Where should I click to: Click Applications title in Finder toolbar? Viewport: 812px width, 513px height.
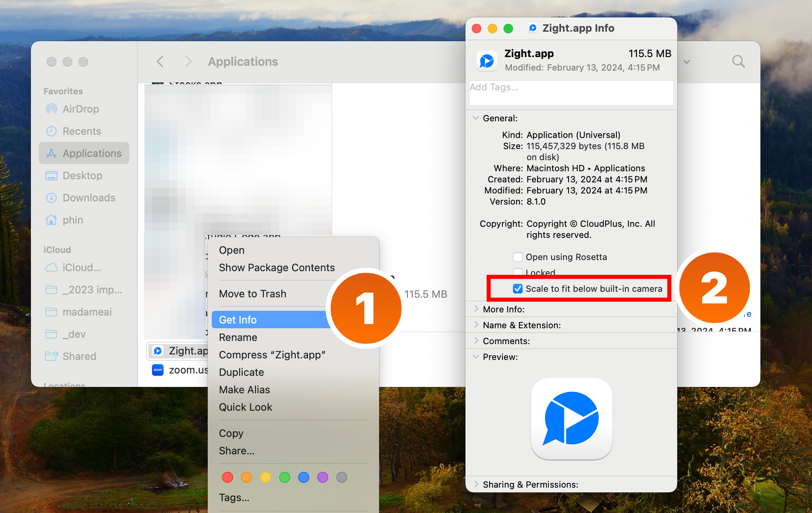click(x=243, y=61)
